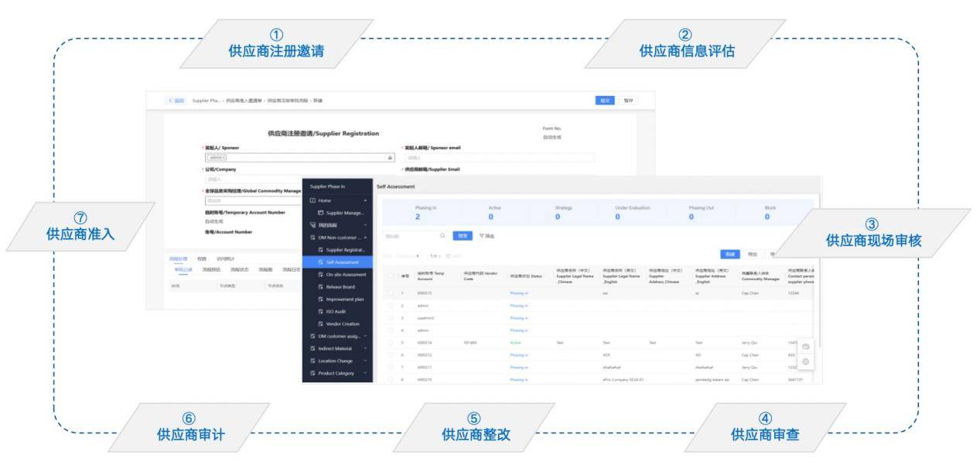Viewport: 980px width, 472px height.
Task: Tick the checkbox for row t00210
Action: tap(391, 378)
